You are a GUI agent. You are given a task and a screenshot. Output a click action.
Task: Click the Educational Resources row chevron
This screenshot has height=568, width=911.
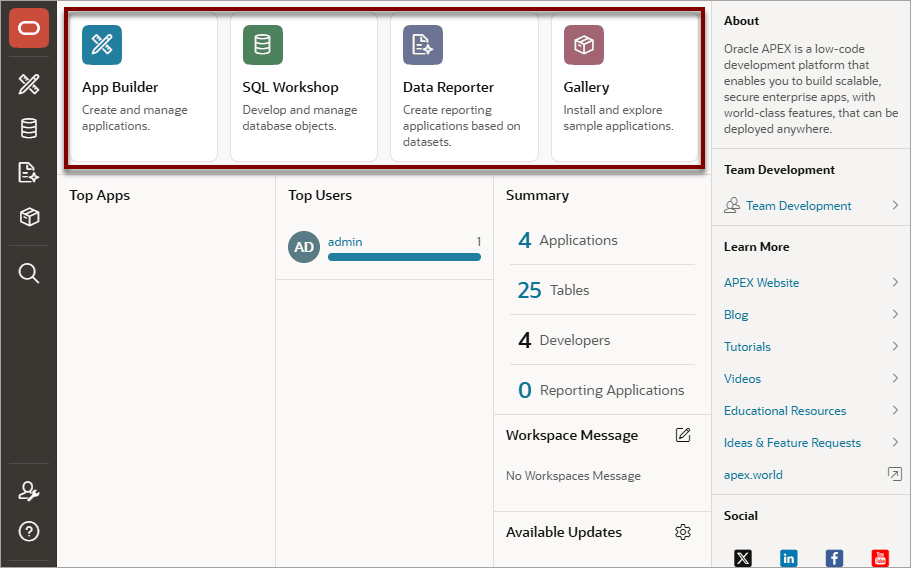coord(895,410)
